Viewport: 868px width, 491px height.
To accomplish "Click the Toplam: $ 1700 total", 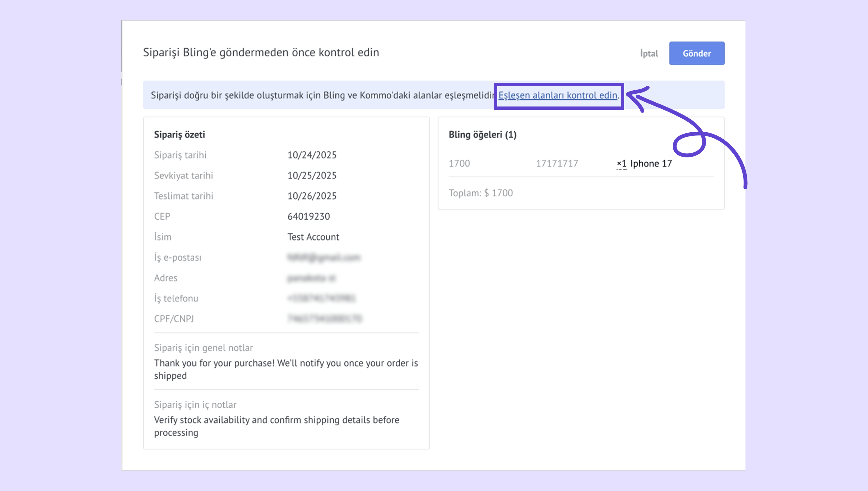I will coord(481,193).
